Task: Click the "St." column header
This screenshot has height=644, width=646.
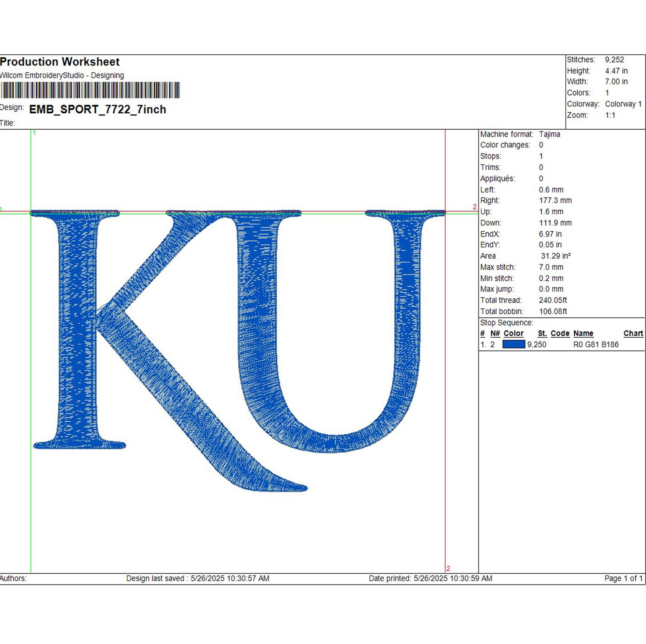Action: (x=543, y=333)
